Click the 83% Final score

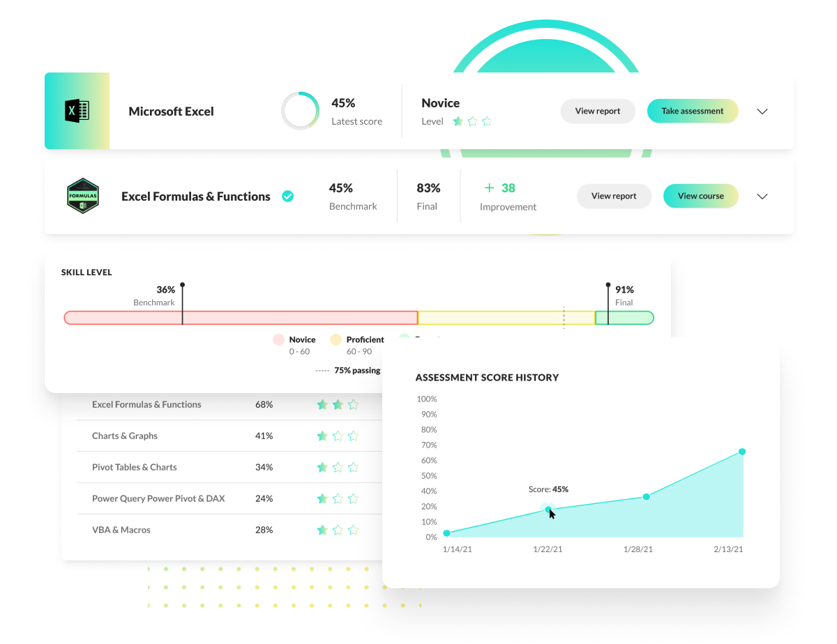click(x=428, y=188)
